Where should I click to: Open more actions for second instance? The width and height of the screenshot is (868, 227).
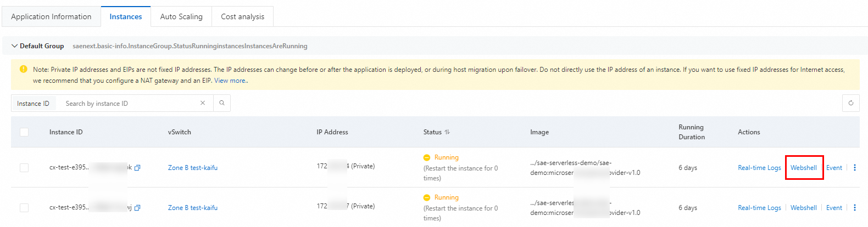coord(854,208)
